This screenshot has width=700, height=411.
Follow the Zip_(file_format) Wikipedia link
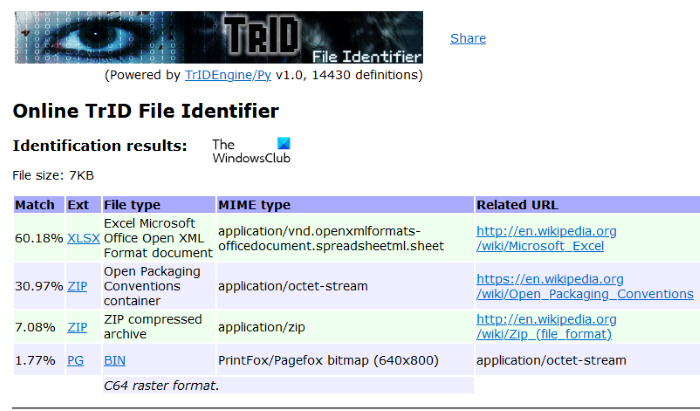click(x=546, y=326)
